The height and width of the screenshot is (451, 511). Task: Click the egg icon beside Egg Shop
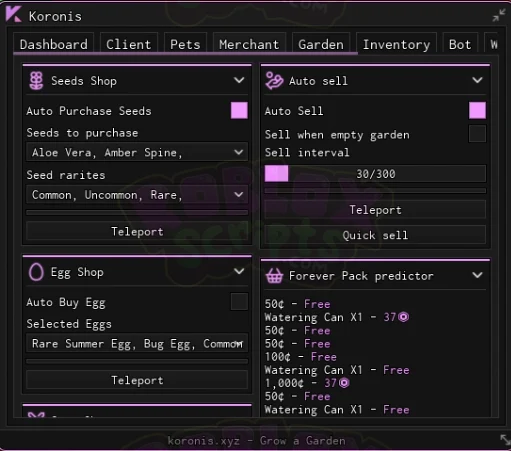coord(36,272)
